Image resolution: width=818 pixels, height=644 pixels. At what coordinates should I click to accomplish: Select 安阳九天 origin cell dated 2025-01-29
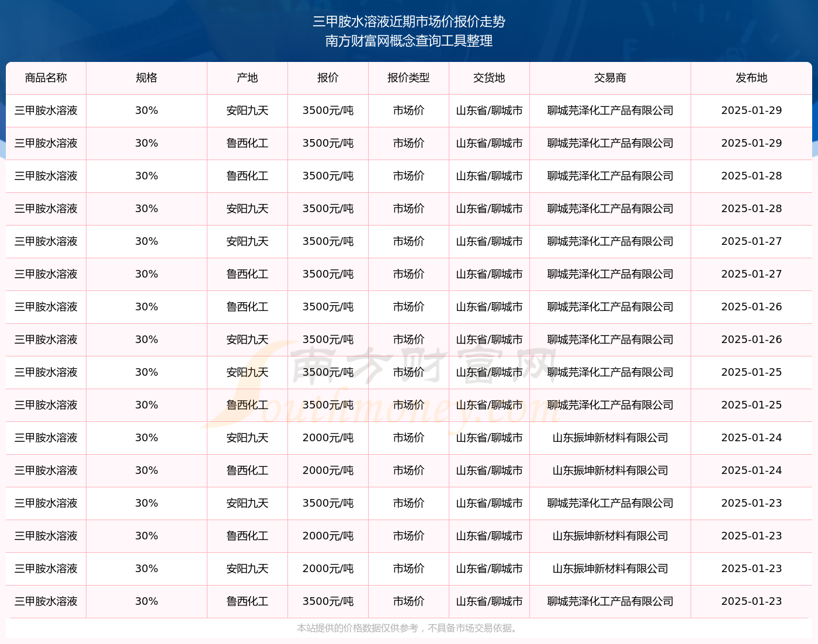pyautogui.click(x=247, y=110)
